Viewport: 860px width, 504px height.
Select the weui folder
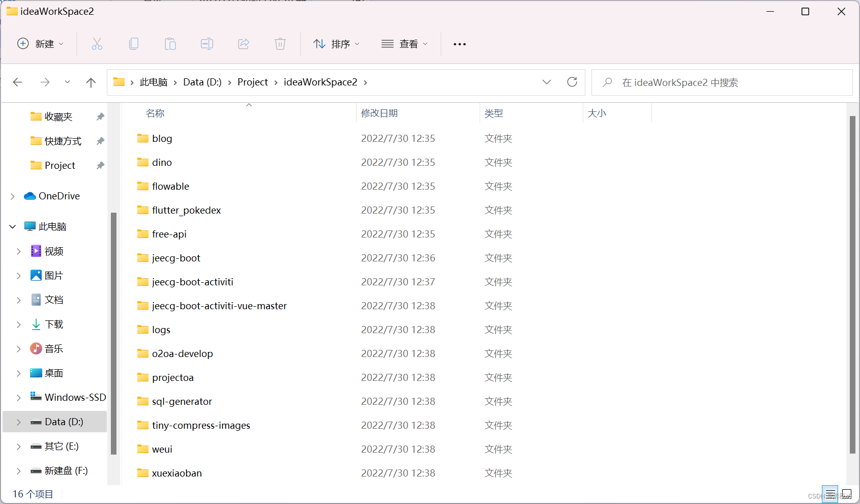pyautogui.click(x=162, y=449)
